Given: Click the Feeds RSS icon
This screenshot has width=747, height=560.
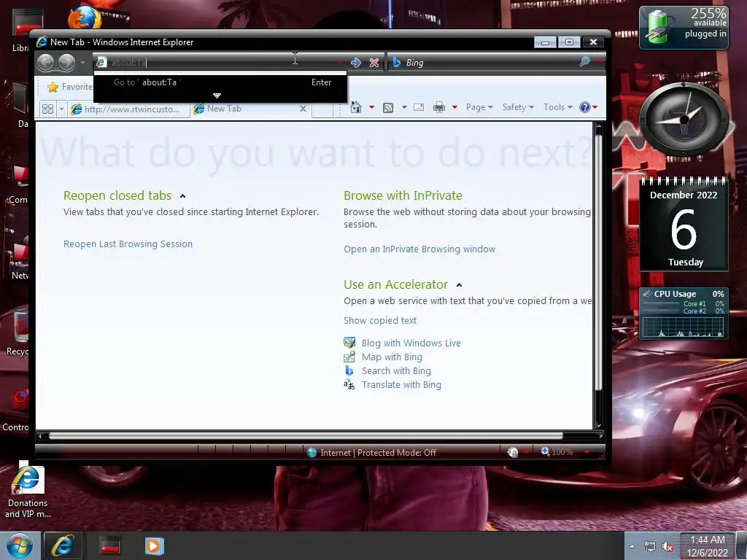Looking at the screenshot, I should point(388,108).
